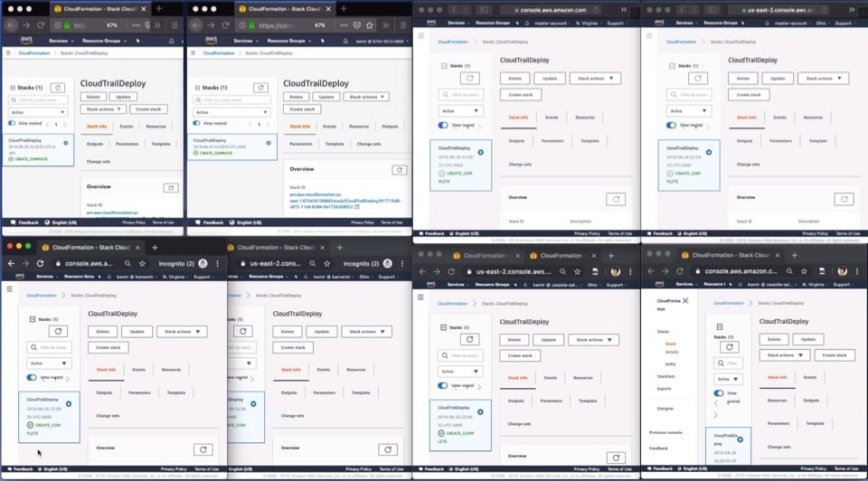Toggle View nested in Chrome us-east-2 window
Screen dimensions: 868x481
443,386
